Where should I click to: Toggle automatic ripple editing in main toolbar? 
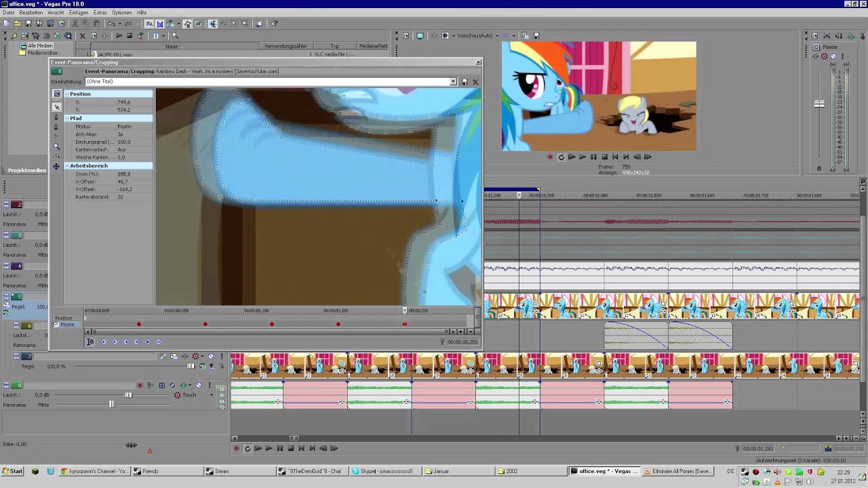point(170,23)
